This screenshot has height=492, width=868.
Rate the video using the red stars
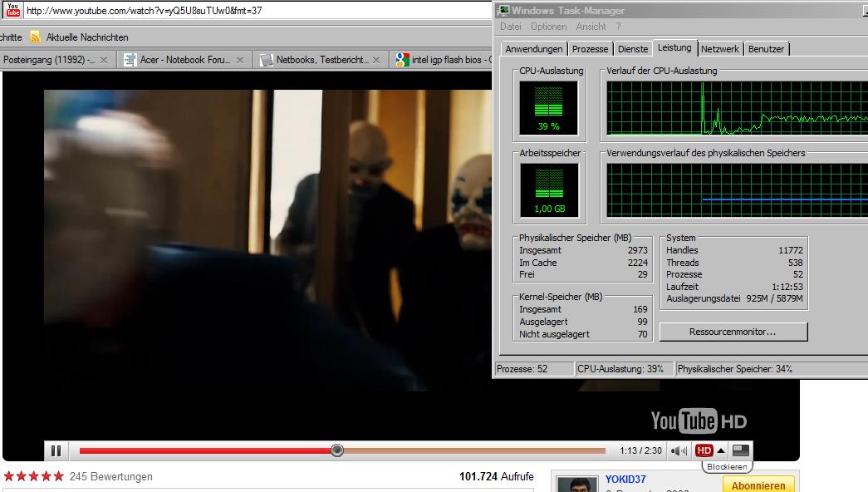coord(34,476)
